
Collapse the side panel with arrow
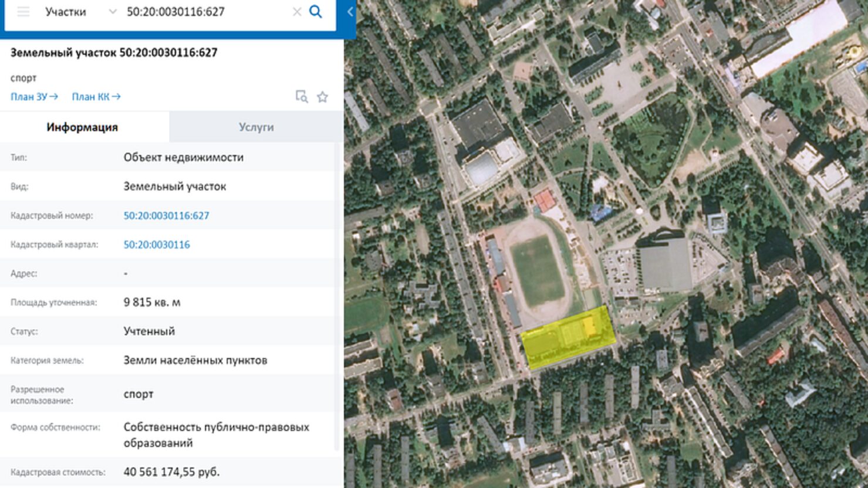point(350,12)
